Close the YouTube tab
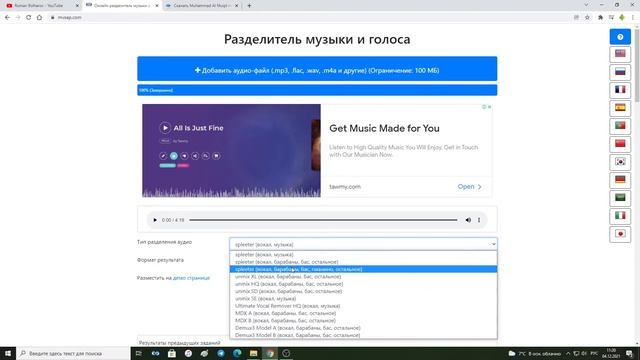 click(x=77, y=6)
